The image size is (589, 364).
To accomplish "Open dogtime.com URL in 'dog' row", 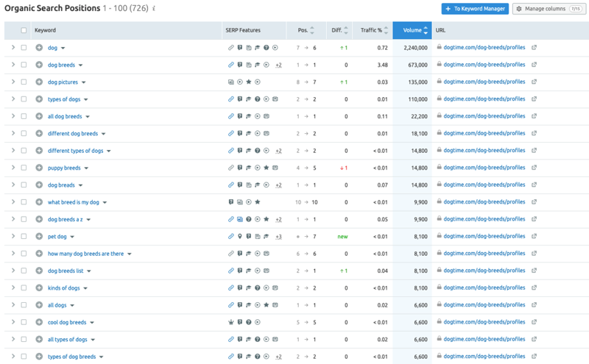I will pyautogui.click(x=484, y=47).
